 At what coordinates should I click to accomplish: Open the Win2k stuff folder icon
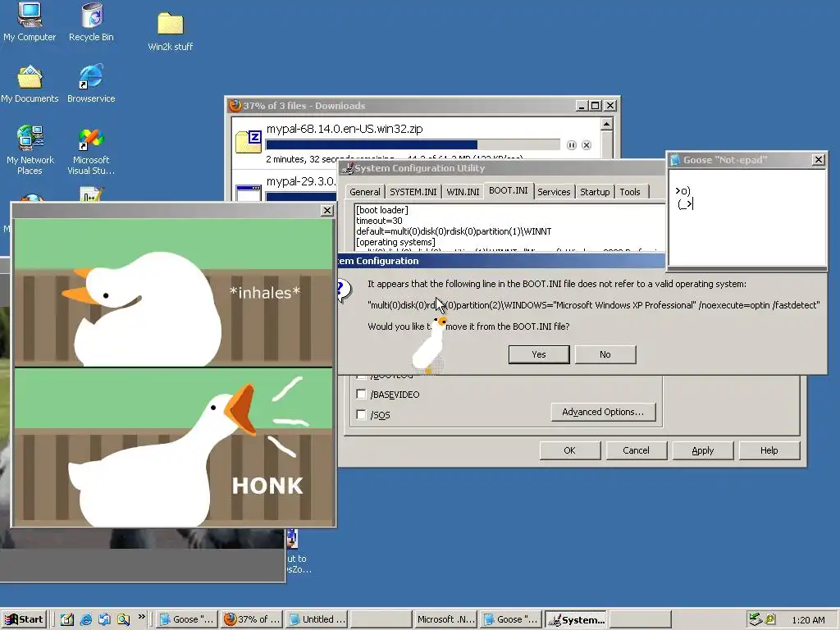pos(171,31)
